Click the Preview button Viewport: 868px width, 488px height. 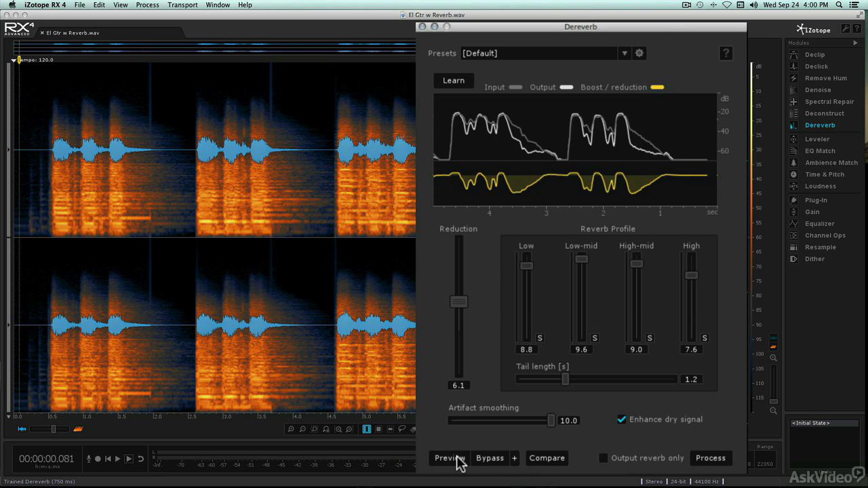point(449,458)
